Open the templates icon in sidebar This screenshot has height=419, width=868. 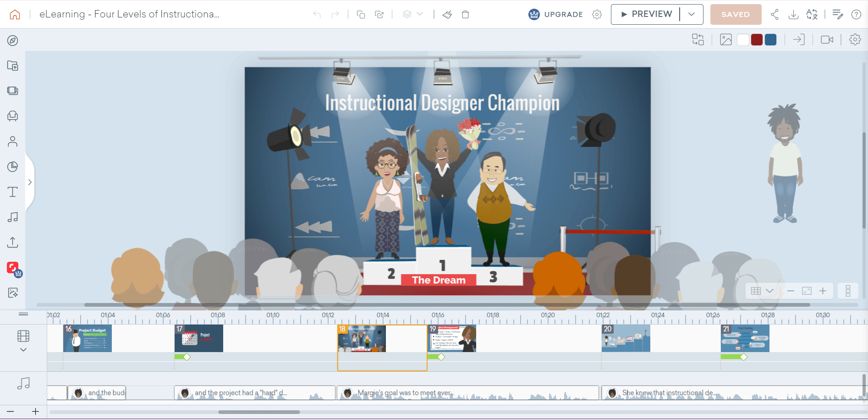(13, 66)
